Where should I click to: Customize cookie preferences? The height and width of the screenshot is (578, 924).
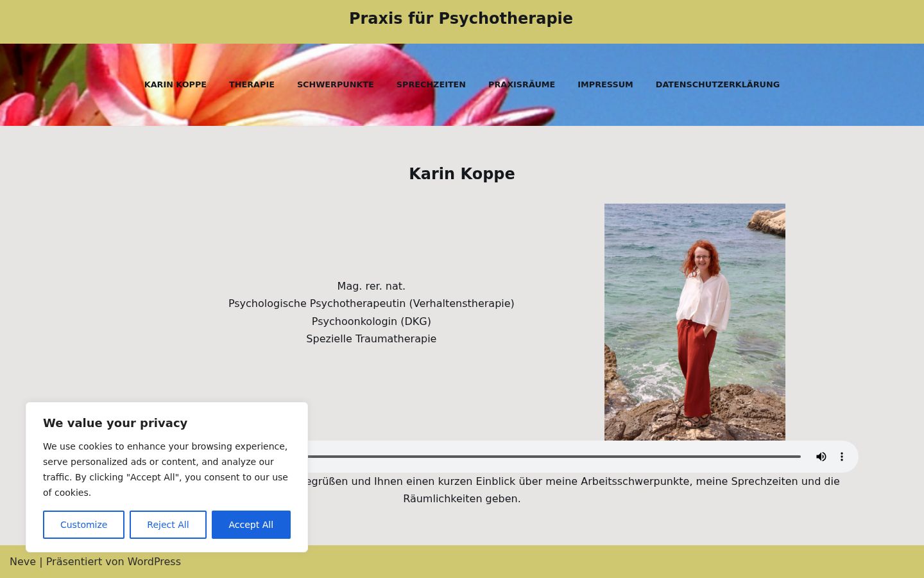point(83,525)
